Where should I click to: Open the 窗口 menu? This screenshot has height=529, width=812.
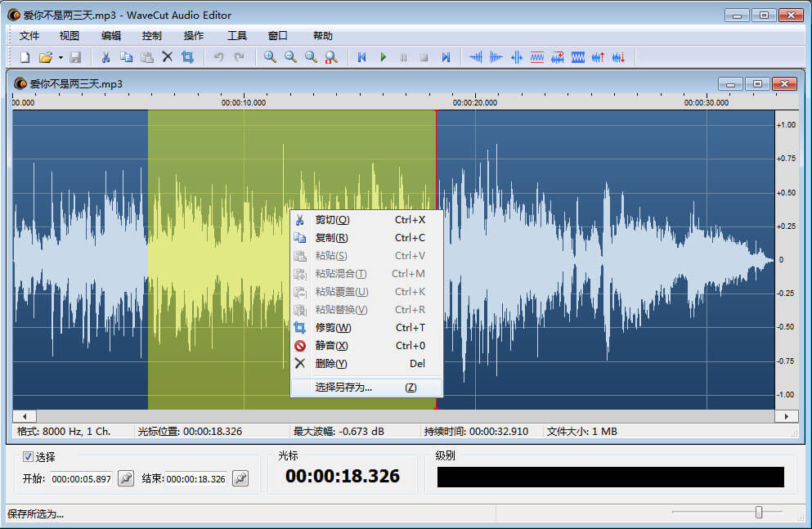[277, 36]
